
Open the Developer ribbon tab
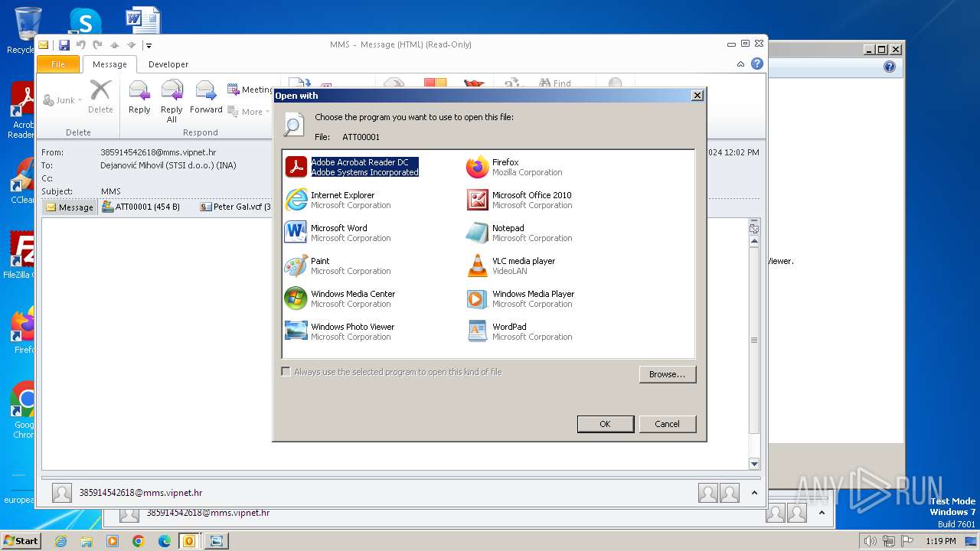tap(168, 64)
